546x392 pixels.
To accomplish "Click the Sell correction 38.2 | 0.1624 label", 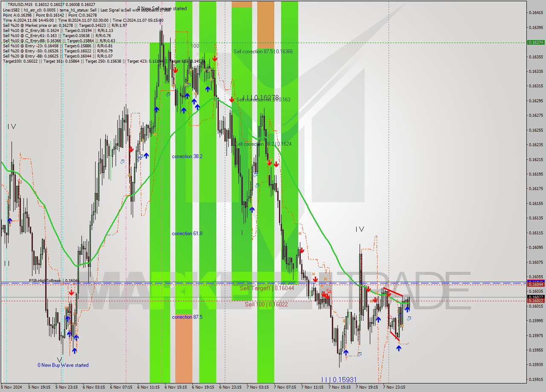I will [x=263, y=144].
